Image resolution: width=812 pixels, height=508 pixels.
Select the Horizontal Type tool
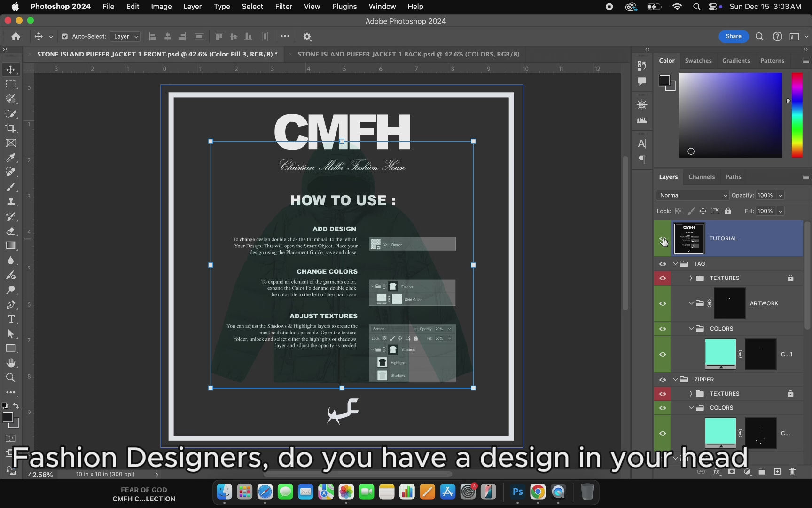[x=10, y=319]
